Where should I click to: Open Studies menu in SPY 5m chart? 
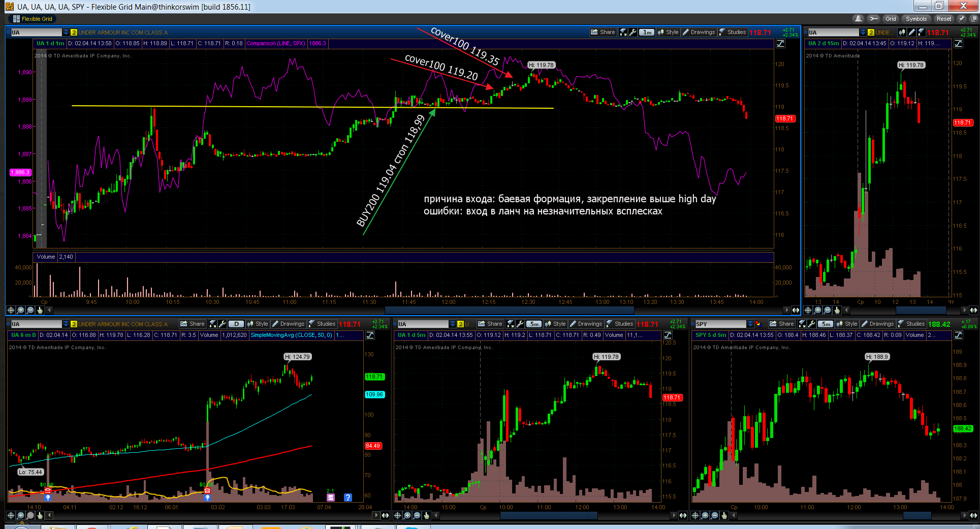[911, 324]
